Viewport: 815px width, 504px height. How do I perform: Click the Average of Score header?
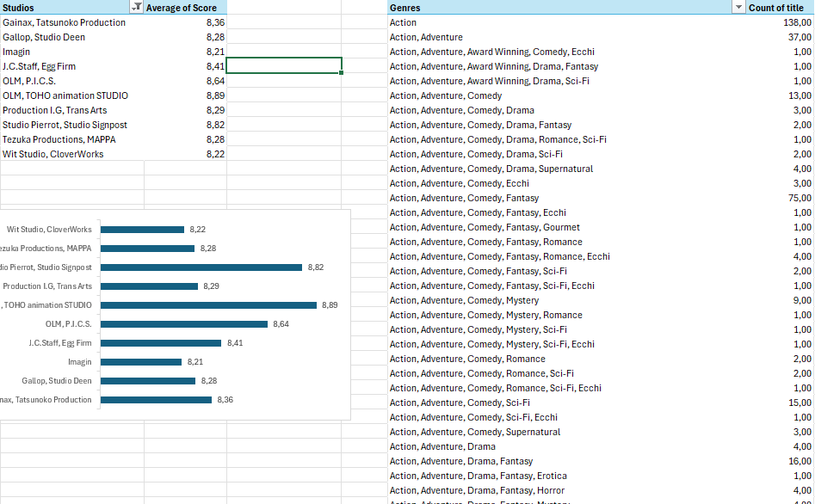[x=187, y=8]
